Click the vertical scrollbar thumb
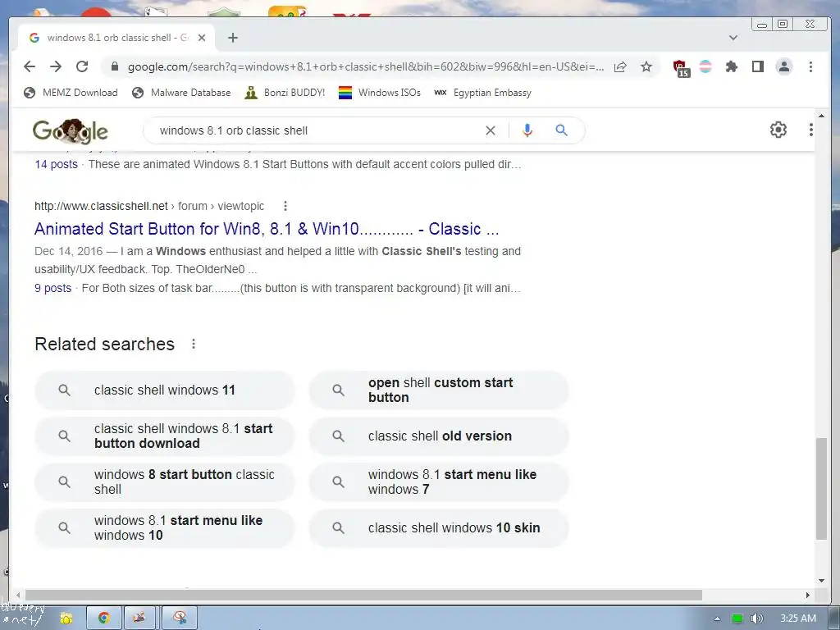The height and width of the screenshot is (630, 840). point(821,489)
